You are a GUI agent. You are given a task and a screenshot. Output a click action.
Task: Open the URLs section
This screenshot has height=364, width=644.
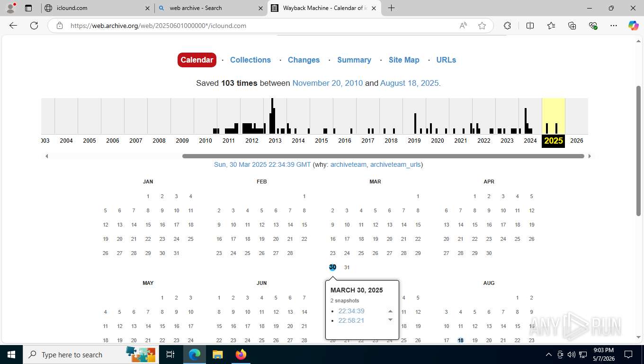coord(446,60)
